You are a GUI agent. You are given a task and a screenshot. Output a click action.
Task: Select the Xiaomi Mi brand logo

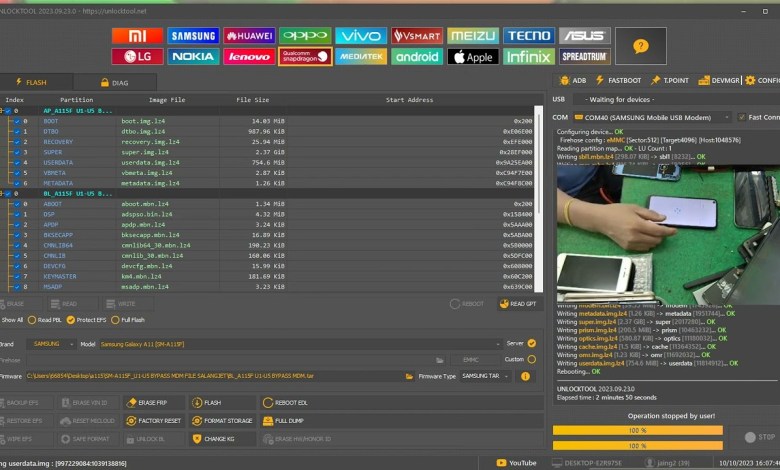138,36
